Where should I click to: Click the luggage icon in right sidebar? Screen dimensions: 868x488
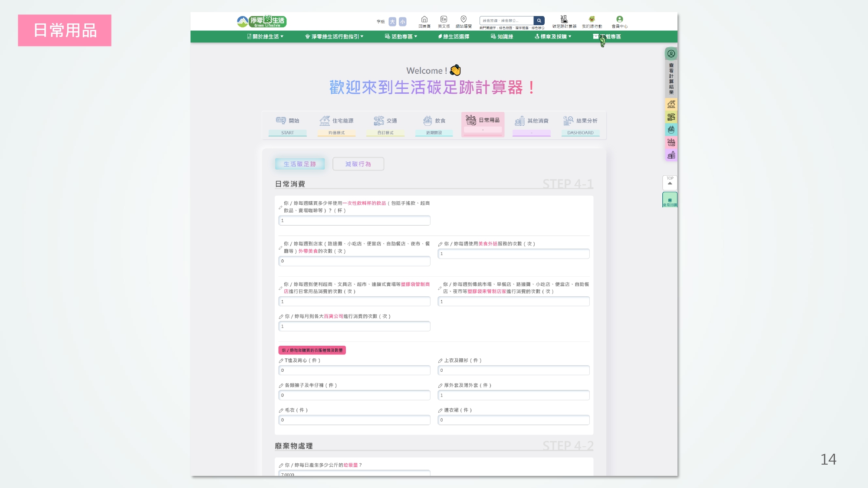point(671,155)
